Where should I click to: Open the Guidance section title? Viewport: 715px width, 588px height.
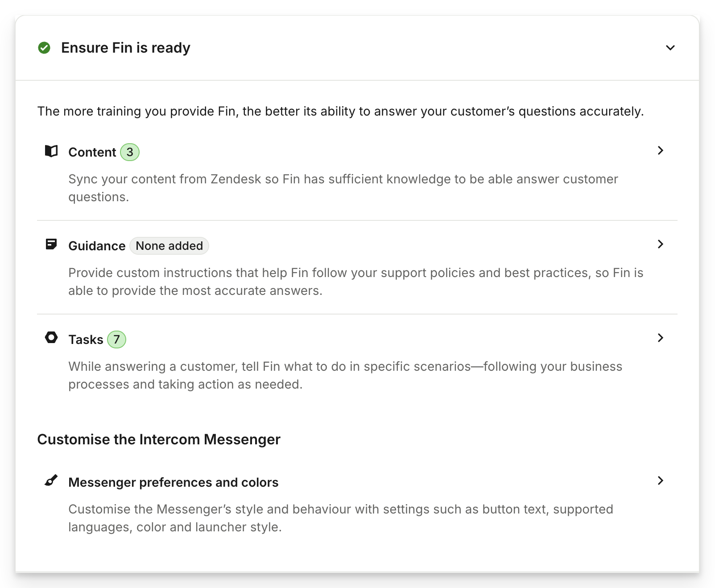coord(97,246)
